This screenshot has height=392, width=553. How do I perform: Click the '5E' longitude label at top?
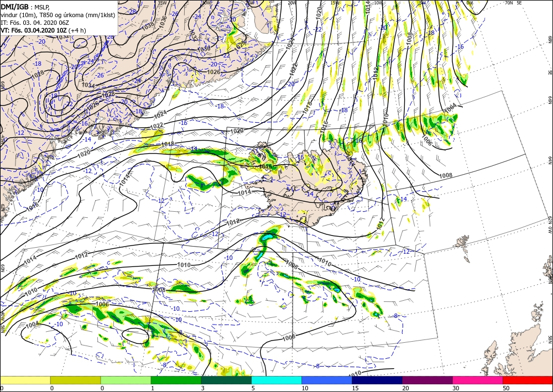[519, 3]
